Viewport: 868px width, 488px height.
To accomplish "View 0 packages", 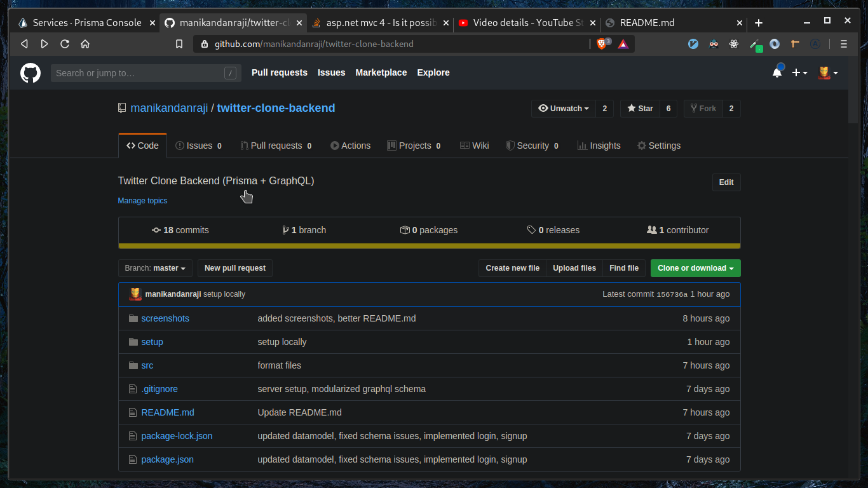I will click(x=429, y=230).
